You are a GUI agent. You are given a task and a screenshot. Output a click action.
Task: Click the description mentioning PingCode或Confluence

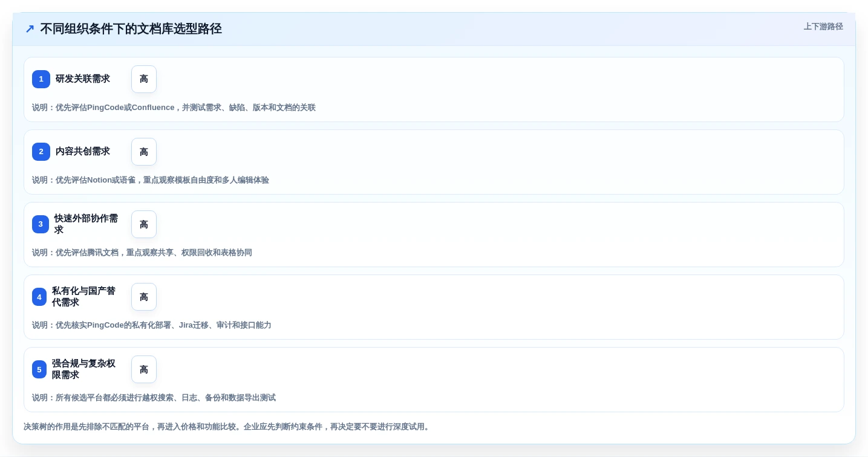pos(174,108)
